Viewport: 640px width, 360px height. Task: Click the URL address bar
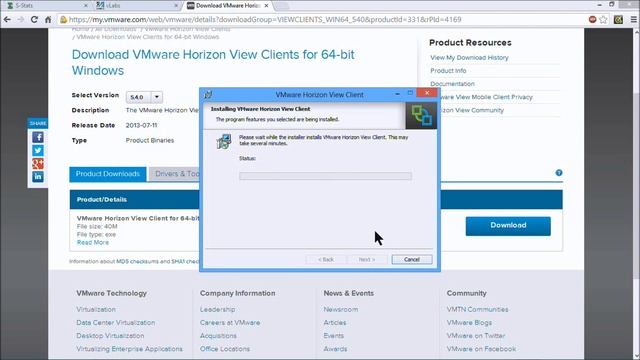[322, 19]
